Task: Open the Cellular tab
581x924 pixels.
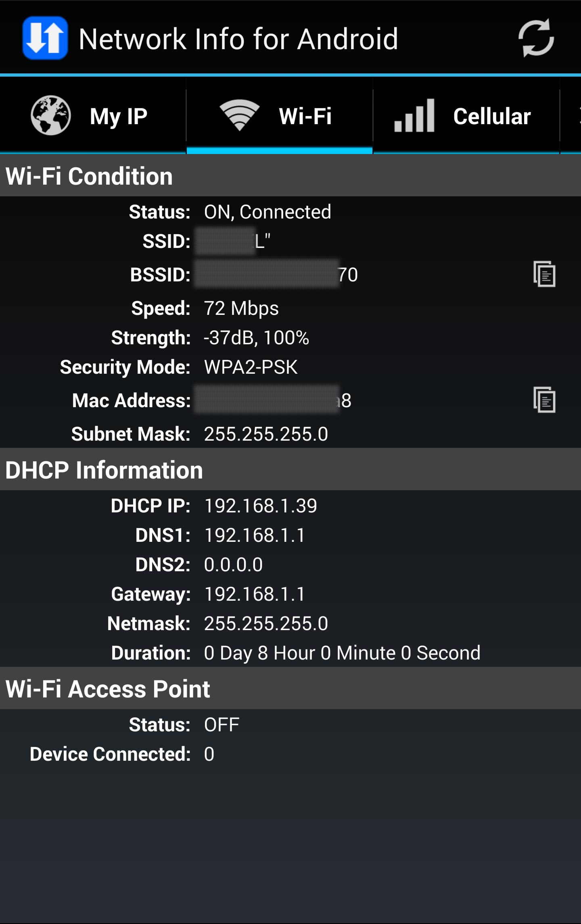Action: click(x=491, y=117)
